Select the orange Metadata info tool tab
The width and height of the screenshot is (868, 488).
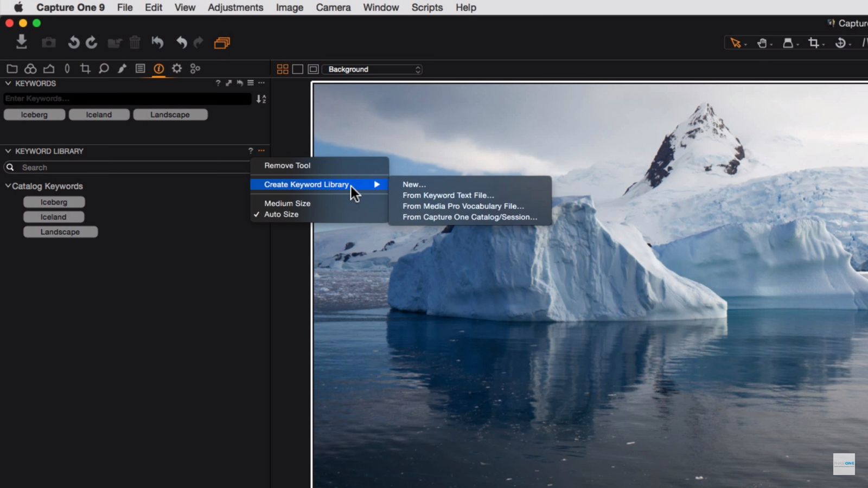click(158, 68)
